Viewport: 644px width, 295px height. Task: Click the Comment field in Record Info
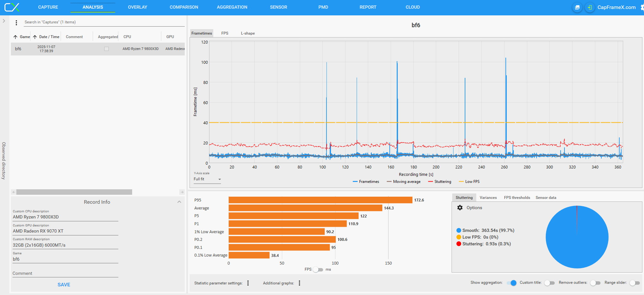point(65,273)
